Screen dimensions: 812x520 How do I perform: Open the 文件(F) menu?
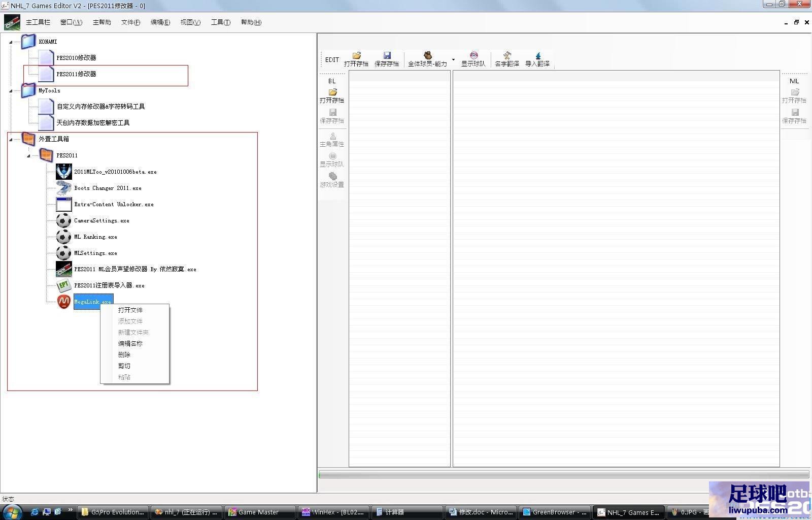pos(130,22)
